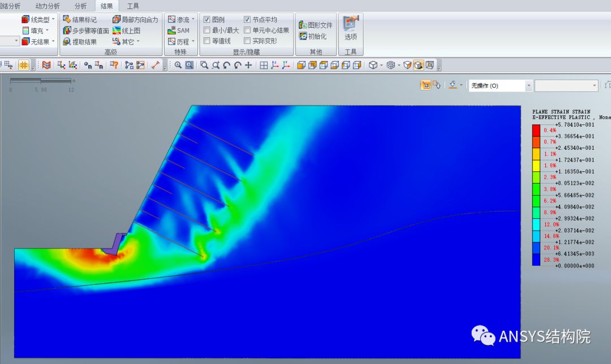Click the rotate clockwise icon

point(238,65)
